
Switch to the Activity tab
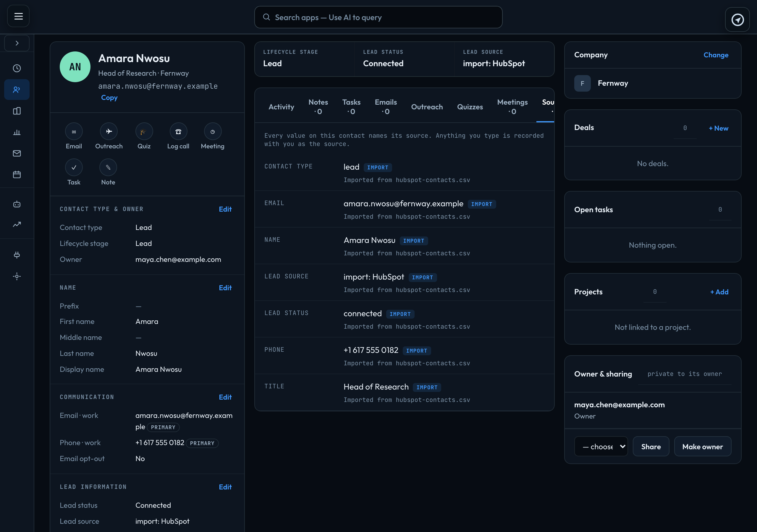coord(281,107)
